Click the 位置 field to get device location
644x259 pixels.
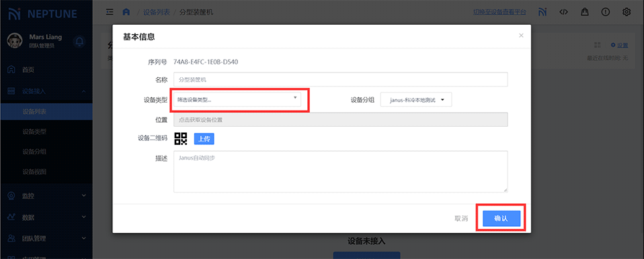(340, 119)
